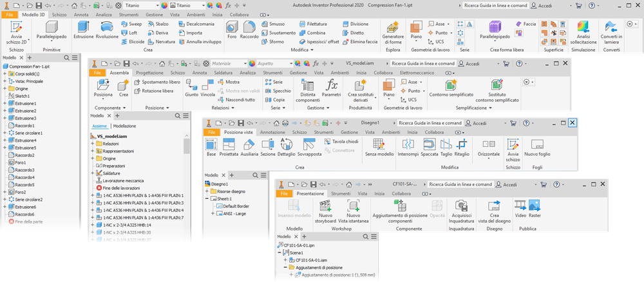Click Acquisisci Inquadratura camera tool

pos(462,211)
